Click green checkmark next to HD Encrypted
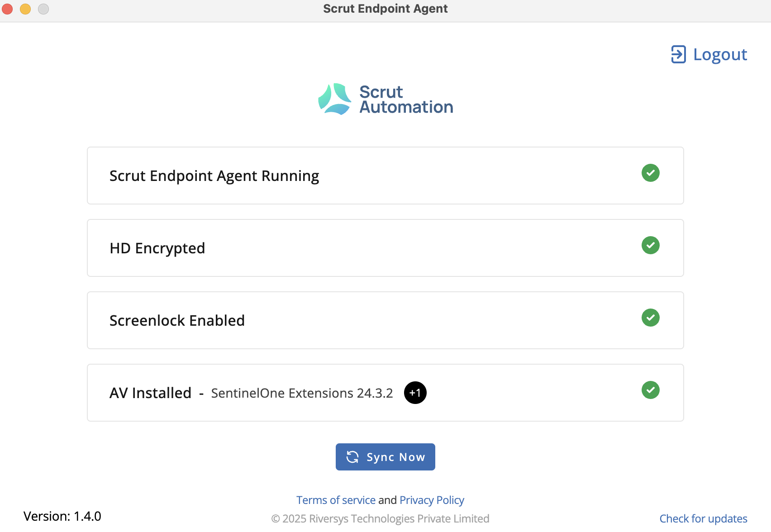This screenshot has height=532, width=771. click(651, 245)
